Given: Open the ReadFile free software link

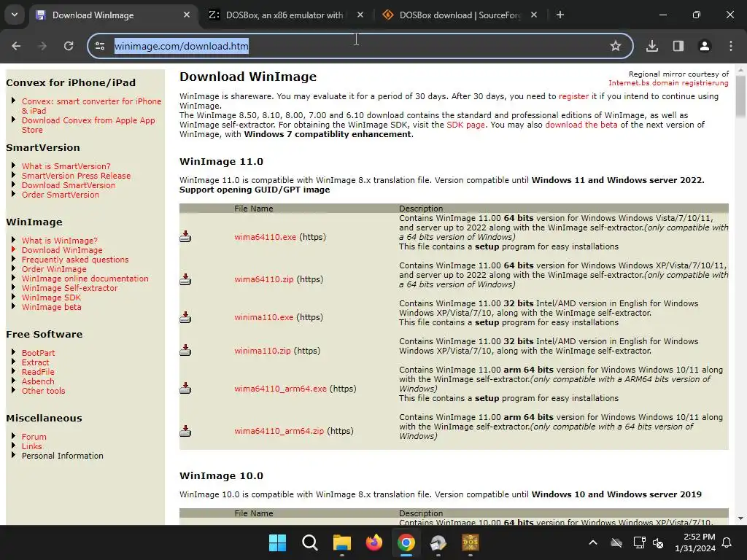Looking at the screenshot, I should (38, 372).
